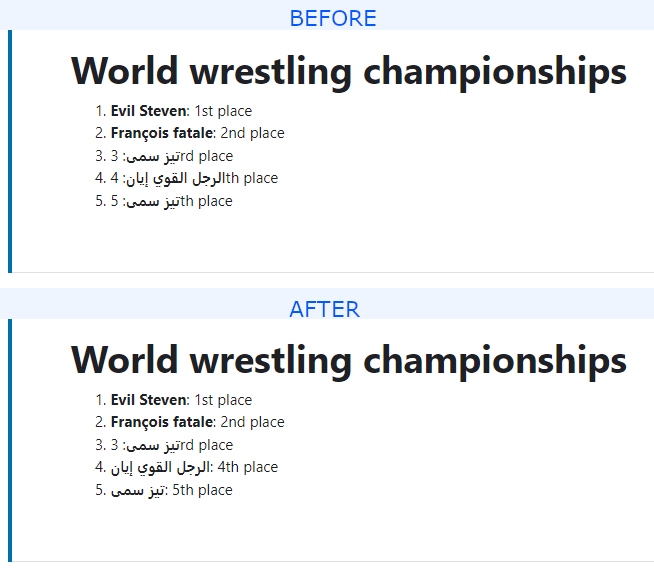654x576 pixels.
Task: Click the blue left border of AFTER panel
Action: [10, 440]
